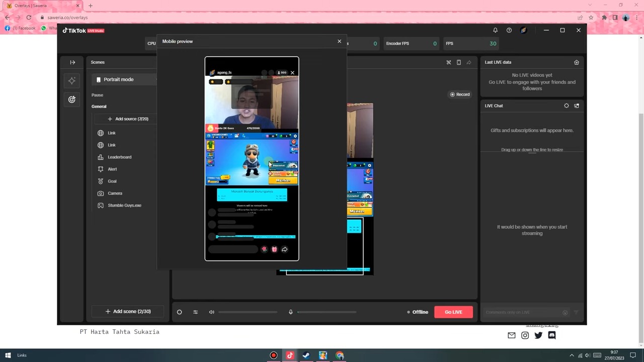Open TikTok LIVE Studio notifications bell
Screen dimensions: 644x362
click(495, 30)
